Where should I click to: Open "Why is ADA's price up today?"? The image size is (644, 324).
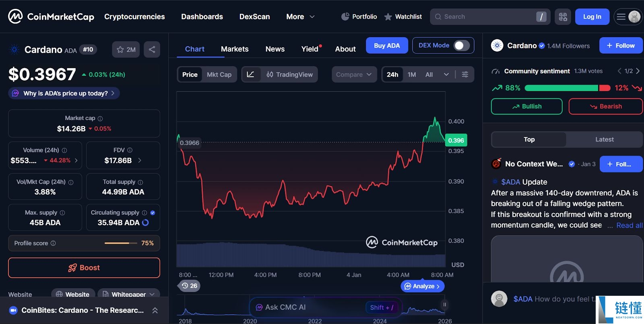[x=64, y=93]
